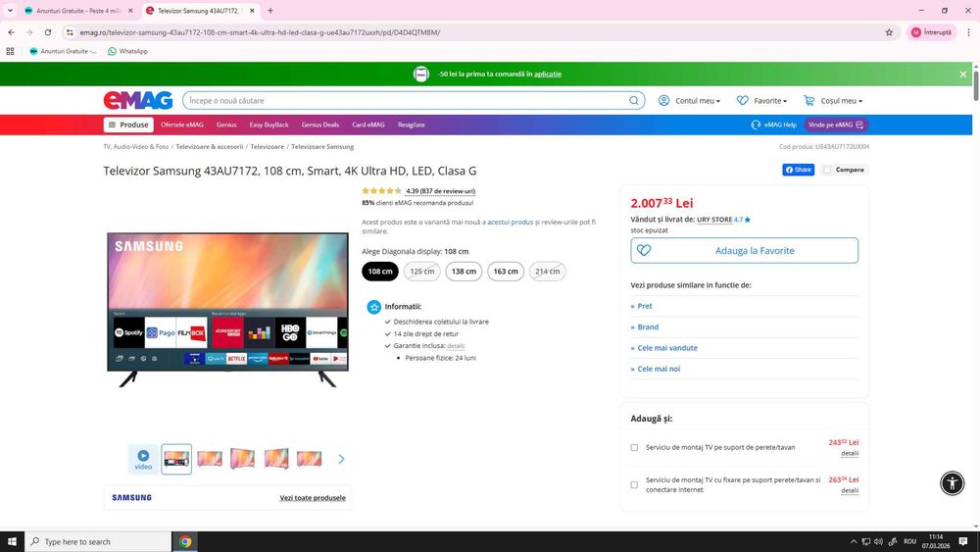
Task: Click the search magnifier icon in eMAG search bar
Action: 634,101
